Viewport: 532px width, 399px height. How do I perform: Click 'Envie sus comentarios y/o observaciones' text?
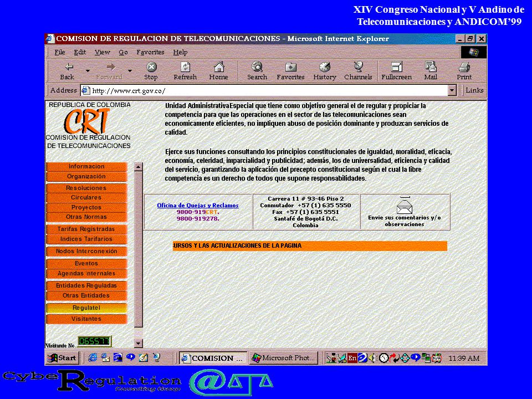click(x=405, y=221)
